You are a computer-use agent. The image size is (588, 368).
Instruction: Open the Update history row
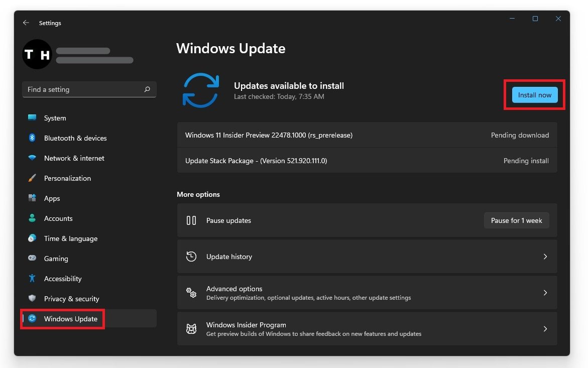point(367,257)
